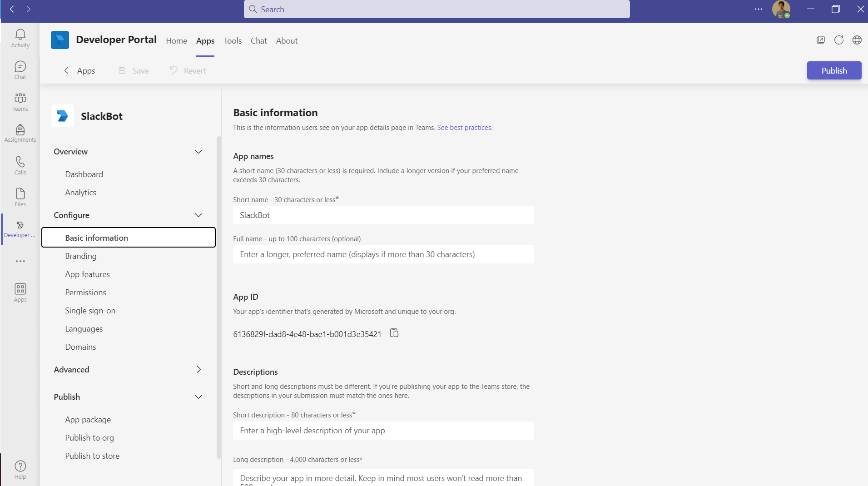
Task: Collapse the Overview section
Action: (198, 152)
